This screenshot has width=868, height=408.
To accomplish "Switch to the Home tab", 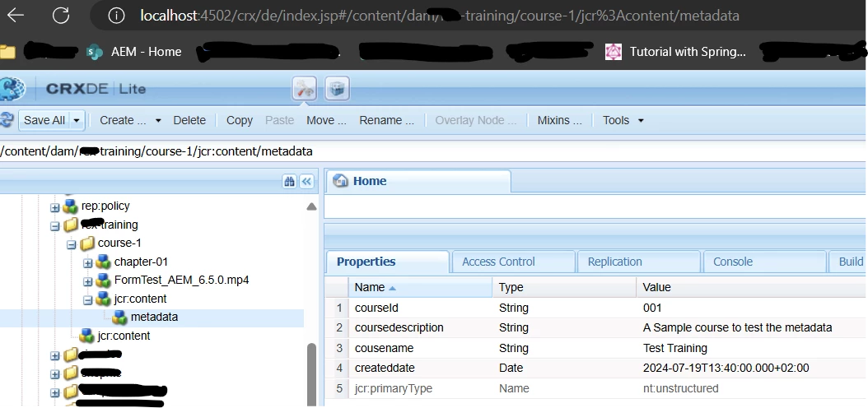I will (418, 181).
